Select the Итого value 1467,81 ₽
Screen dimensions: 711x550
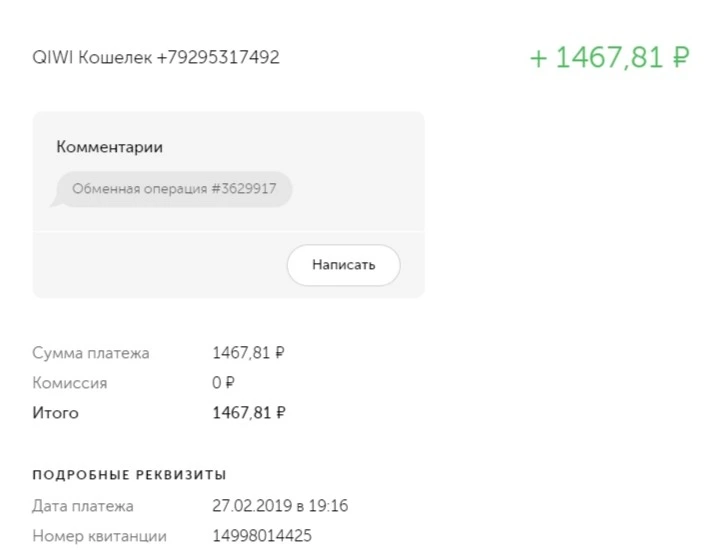[249, 413]
